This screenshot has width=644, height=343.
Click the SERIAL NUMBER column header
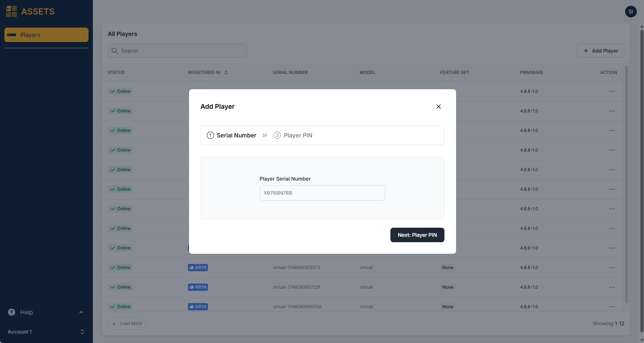click(290, 73)
